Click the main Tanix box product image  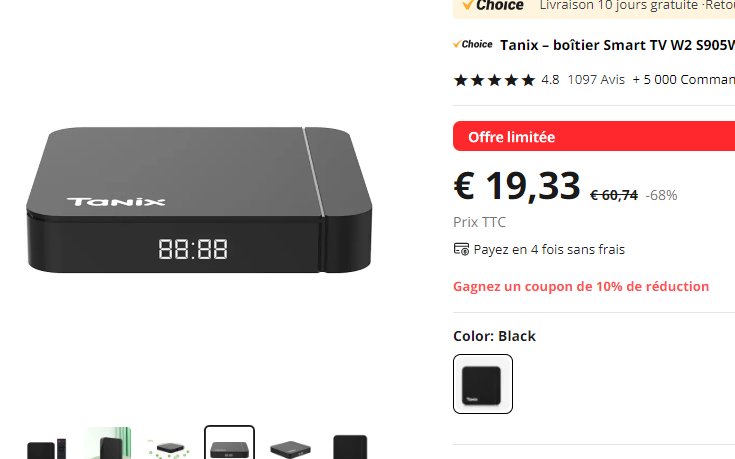click(199, 200)
